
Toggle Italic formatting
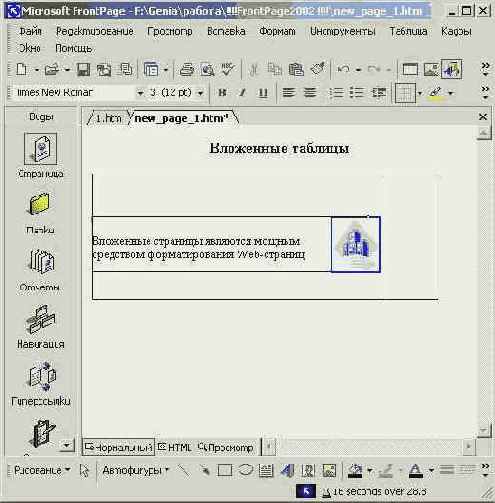[243, 92]
